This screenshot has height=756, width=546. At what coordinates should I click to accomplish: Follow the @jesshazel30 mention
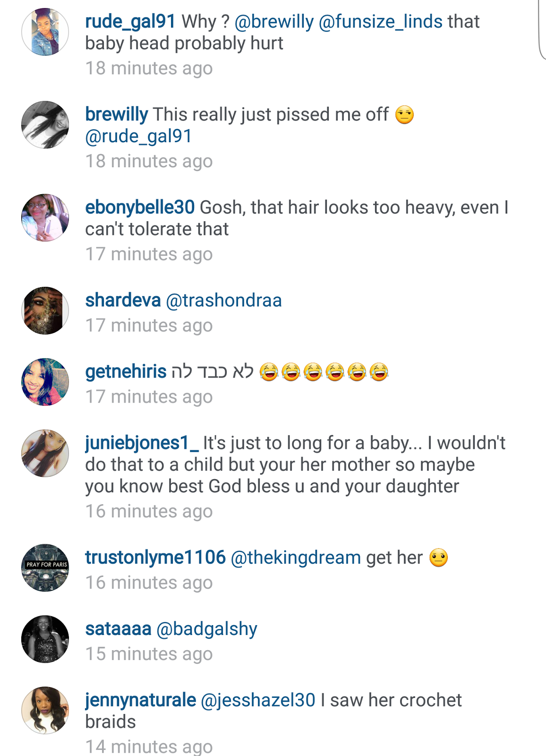[258, 700]
